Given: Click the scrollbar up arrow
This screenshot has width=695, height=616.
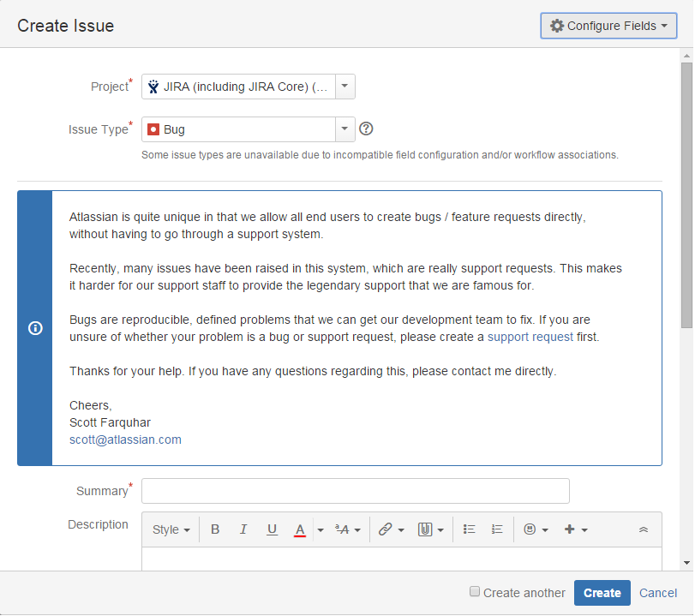Looking at the screenshot, I should click(x=686, y=56).
